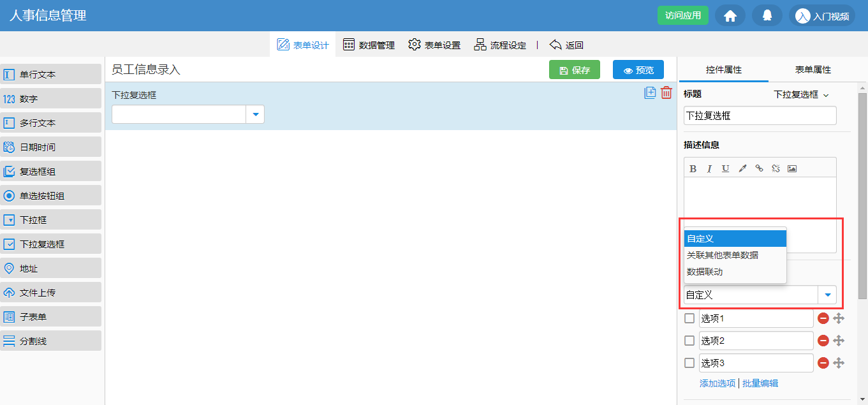Switch to the 表单设计 tab
The height and width of the screenshot is (405, 868).
tap(303, 45)
